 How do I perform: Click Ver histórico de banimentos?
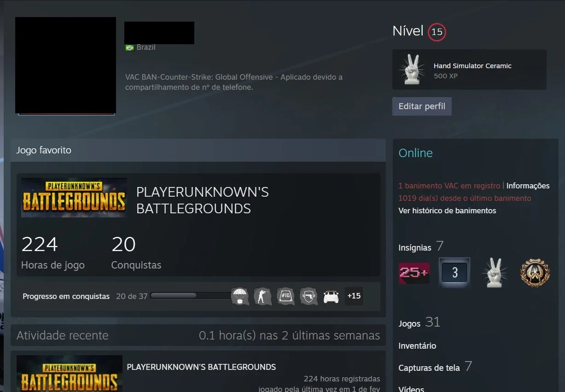coord(447,211)
